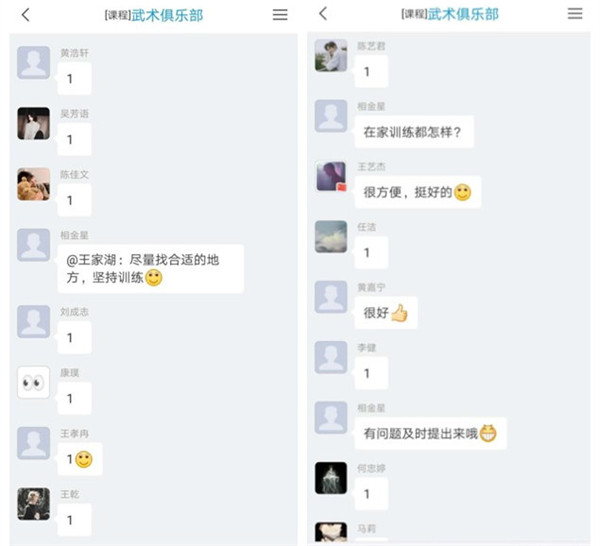
Task: Tap the avatar with the red flag badge
Action: pyautogui.click(x=331, y=176)
